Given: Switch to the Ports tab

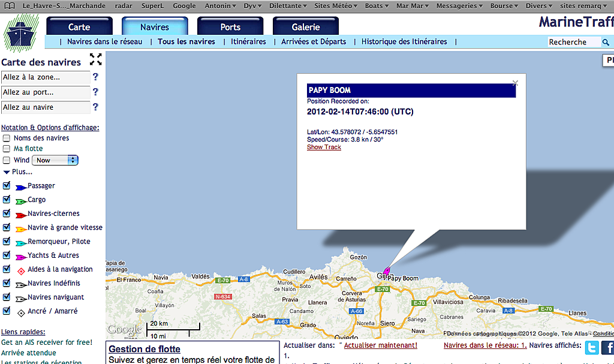Looking at the screenshot, I should click(230, 26).
